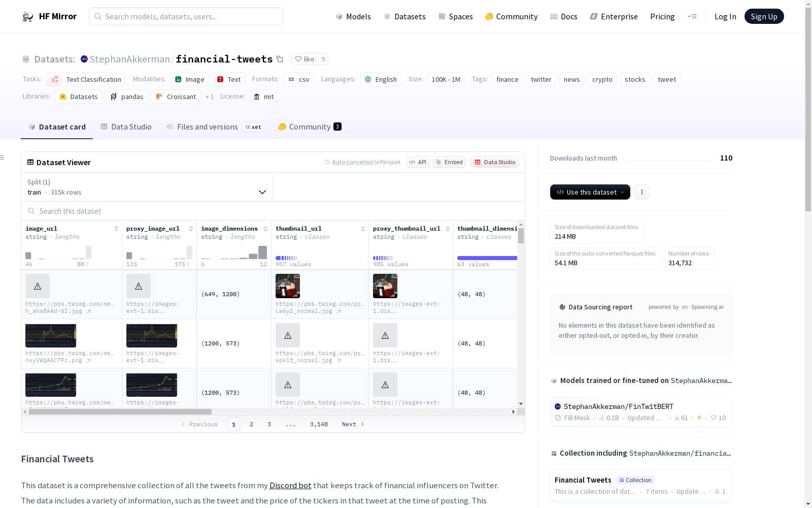Open the StephanAkkerman profile link
The height and width of the screenshot is (508, 812).
pos(130,59)
